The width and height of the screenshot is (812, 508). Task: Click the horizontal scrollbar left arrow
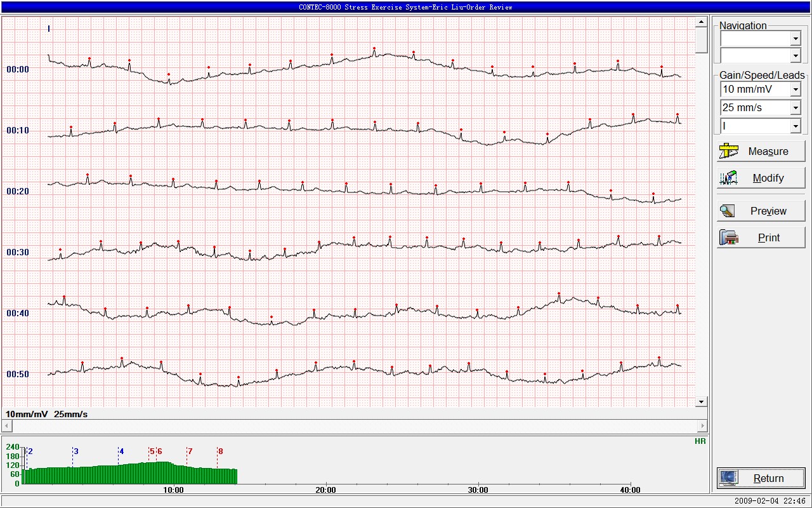[x=7, y=425]
